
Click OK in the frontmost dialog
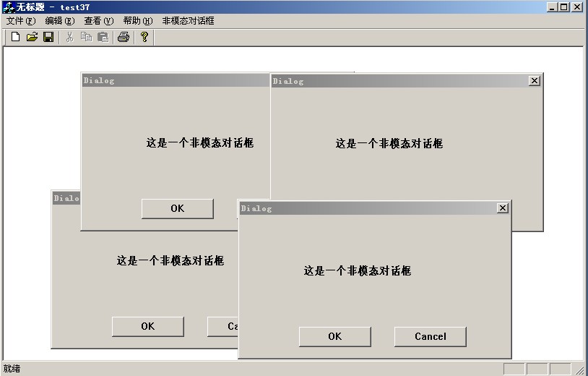(335, 337)
